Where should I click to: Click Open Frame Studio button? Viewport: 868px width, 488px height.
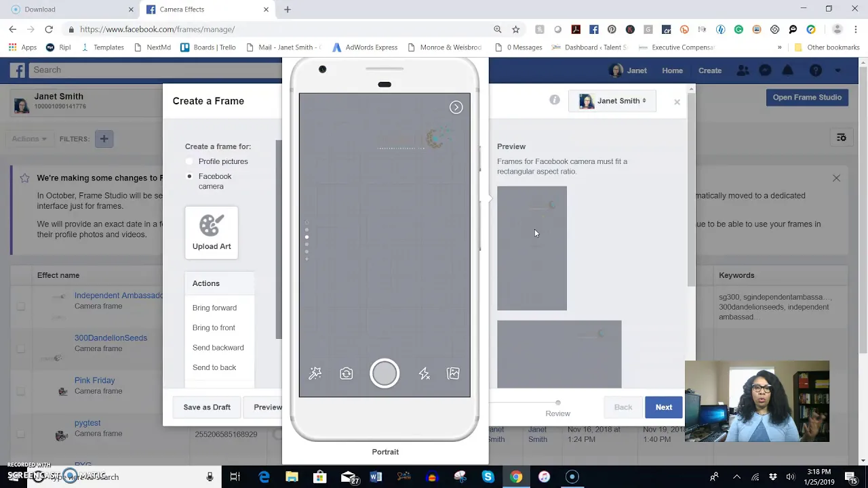click(x=807, y=98)
